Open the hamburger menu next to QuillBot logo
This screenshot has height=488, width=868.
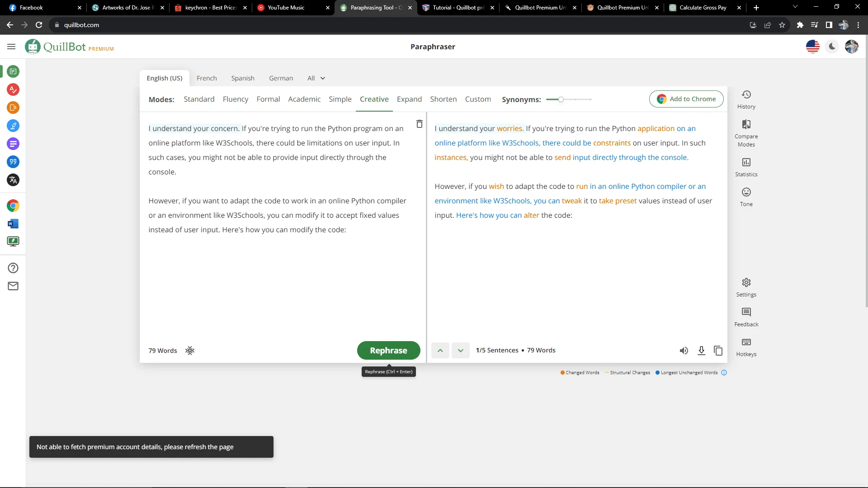(11, 47)
